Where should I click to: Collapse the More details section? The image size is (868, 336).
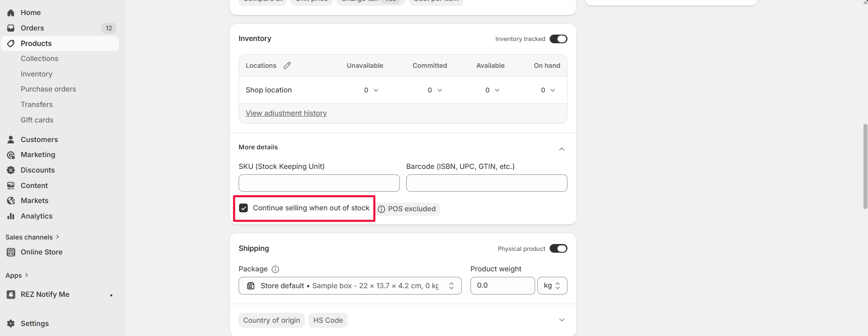pyautogui.click(x=562, y=149)
